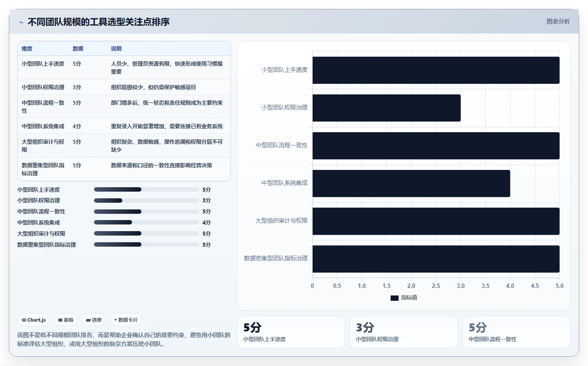The width and height of the screenshot is (588, 366).
Task: Click the table cell 大型组织审计与权限 under 维度
Action: (43, 146)
